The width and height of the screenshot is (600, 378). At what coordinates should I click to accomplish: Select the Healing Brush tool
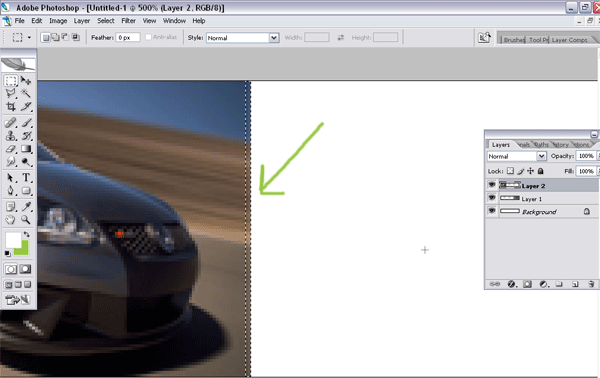coord(11,123)
